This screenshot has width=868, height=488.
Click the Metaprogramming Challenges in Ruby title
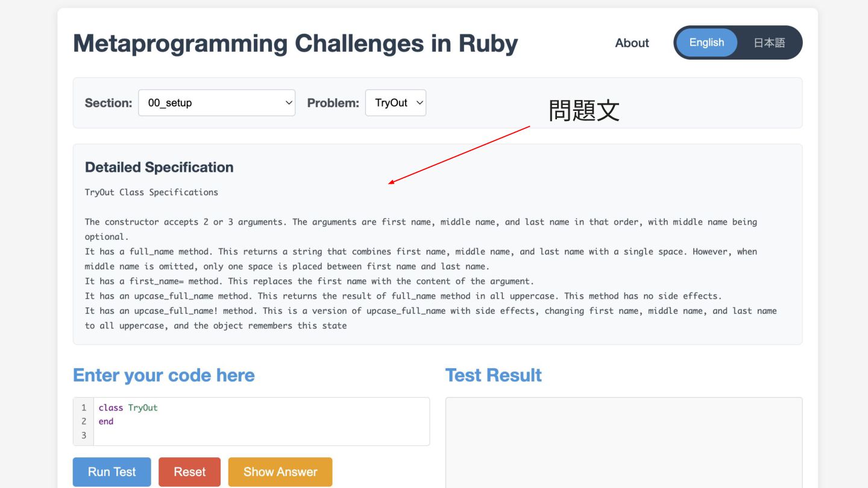(x=295, y=43)
